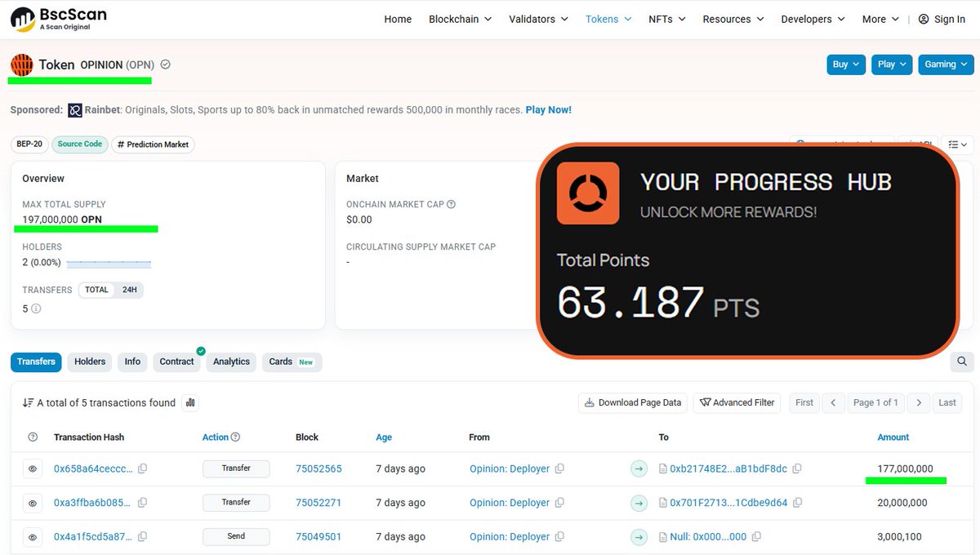Open the Tokens menu

pyautogui.click(x=608, y=19)
